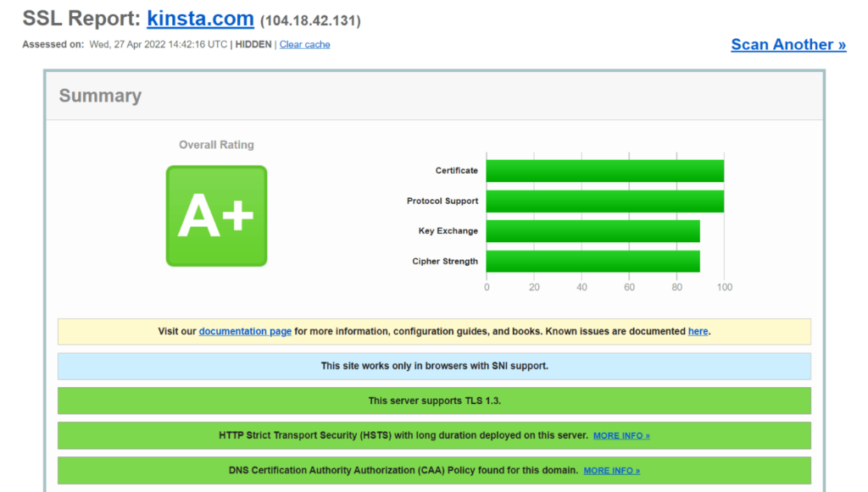This screenshot has width=868, height=492.
Task: Click the Protocol Support score bar
Action: click(604, 202)
